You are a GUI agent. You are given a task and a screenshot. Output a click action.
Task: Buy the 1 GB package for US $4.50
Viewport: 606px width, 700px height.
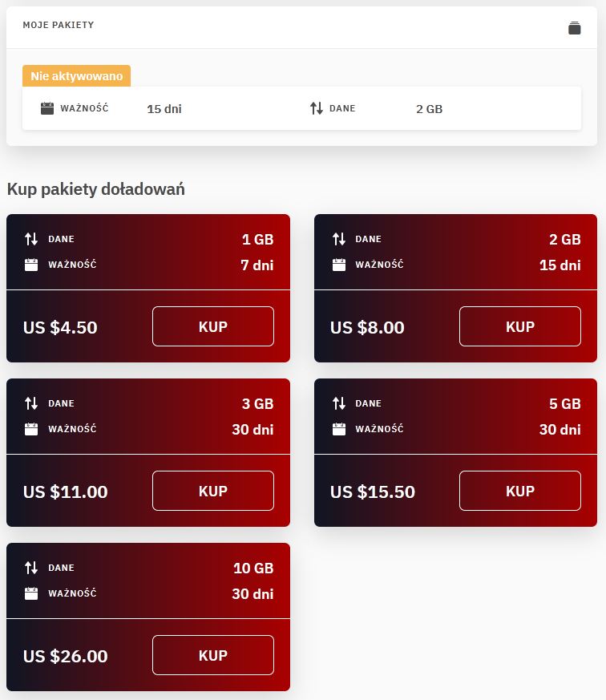point(212,326)
